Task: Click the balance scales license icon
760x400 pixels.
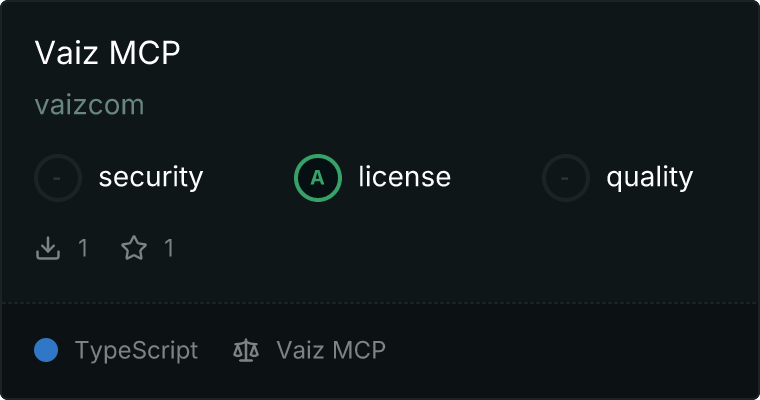Action: point(246,350)
